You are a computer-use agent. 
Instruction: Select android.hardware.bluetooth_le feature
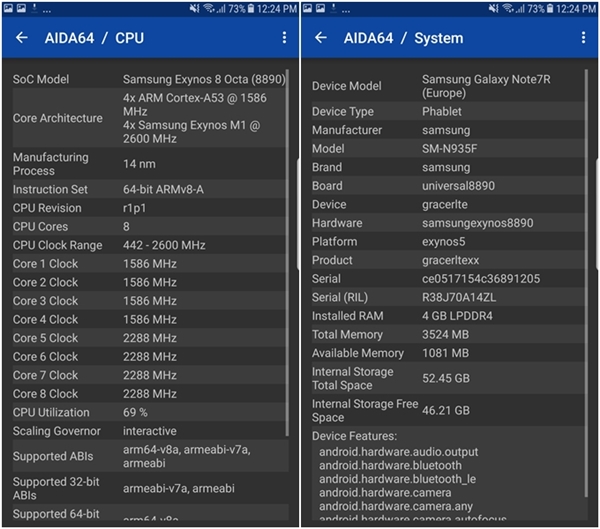397,479
